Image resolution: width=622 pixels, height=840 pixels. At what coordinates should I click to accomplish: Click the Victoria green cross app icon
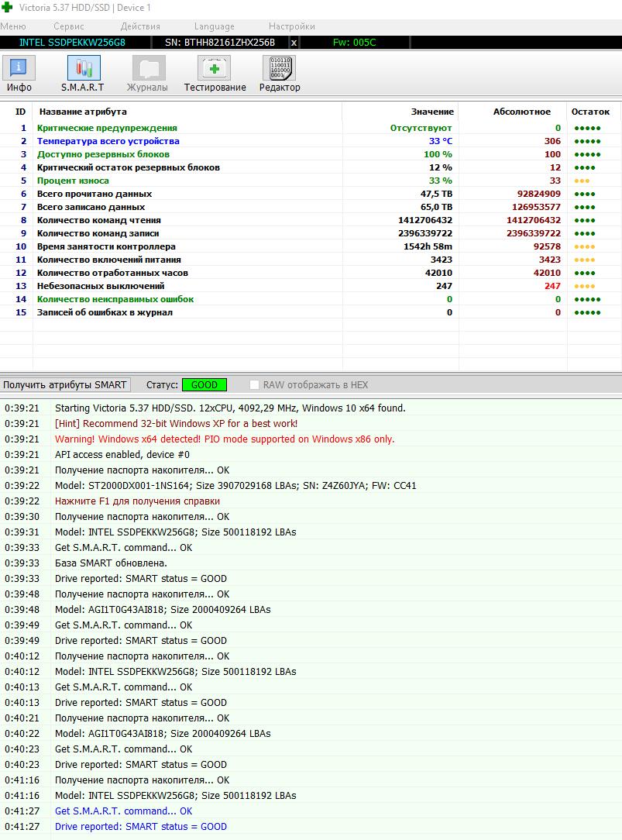[x=8, y=8]
